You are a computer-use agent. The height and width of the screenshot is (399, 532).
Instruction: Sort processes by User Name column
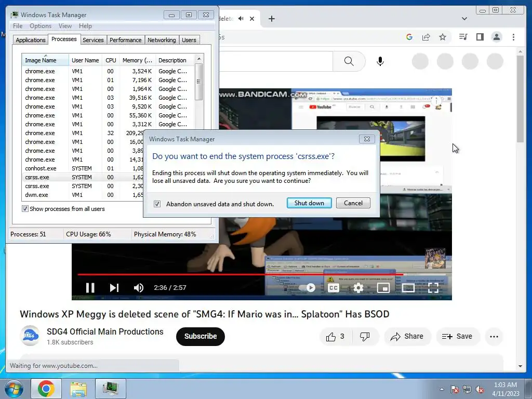coord(85,60)
